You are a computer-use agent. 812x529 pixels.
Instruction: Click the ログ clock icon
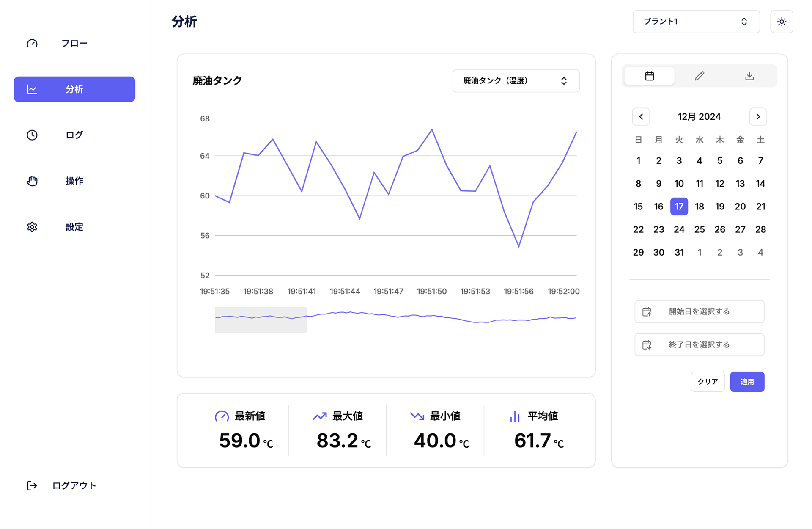(x=32, y=135)
